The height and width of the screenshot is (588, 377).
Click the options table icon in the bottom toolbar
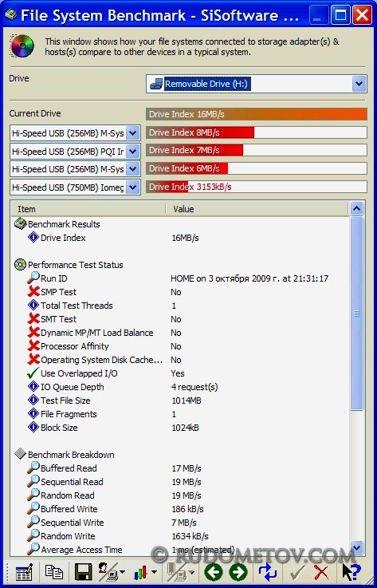click(24, 572)
